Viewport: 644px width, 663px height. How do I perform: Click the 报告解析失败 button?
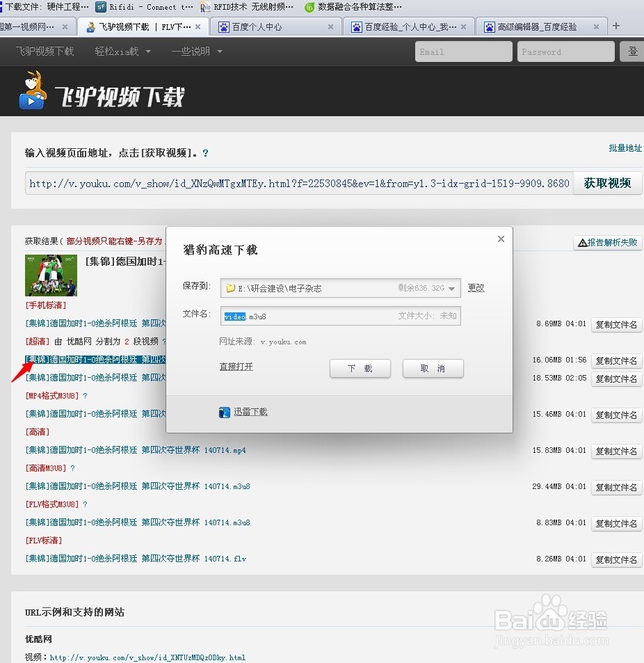(608, 242)
